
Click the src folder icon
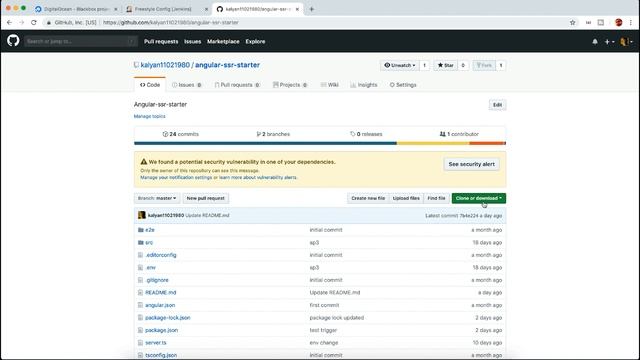point(140,242)
